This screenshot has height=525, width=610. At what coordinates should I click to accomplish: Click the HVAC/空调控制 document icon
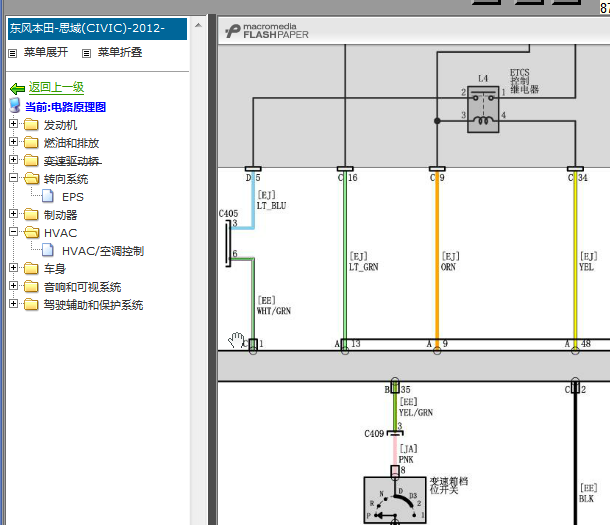pos(48,250)
